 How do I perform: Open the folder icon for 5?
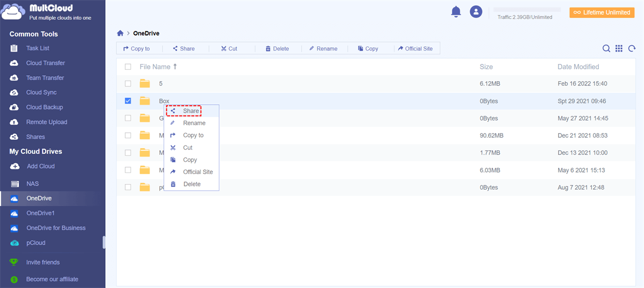pos(145,83)
